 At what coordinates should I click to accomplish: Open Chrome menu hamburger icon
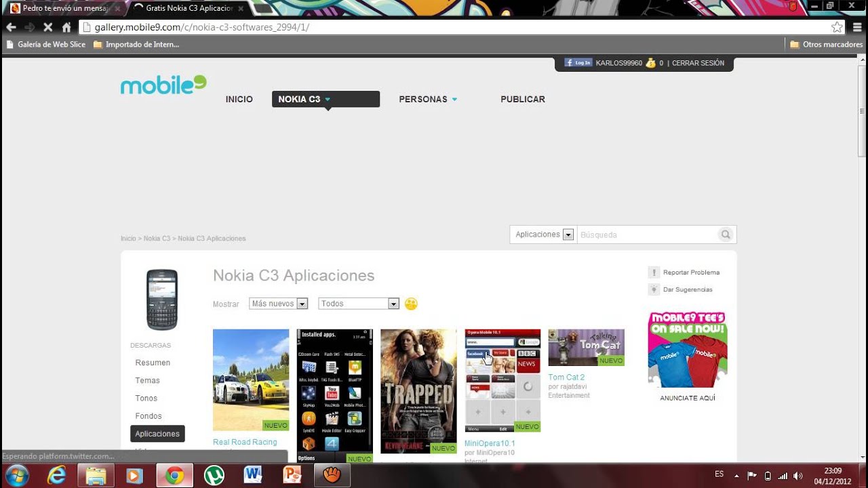coord(856,27)
